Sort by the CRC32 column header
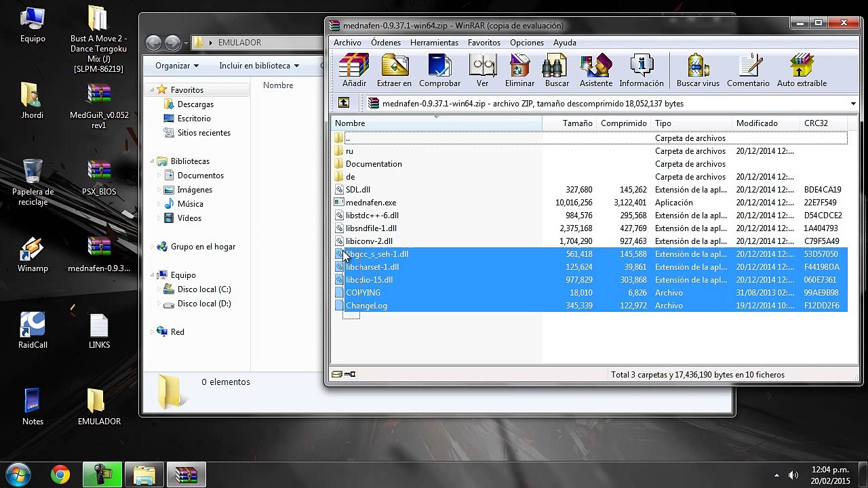This screenshot has width=868, height=488. click(823, 123)
